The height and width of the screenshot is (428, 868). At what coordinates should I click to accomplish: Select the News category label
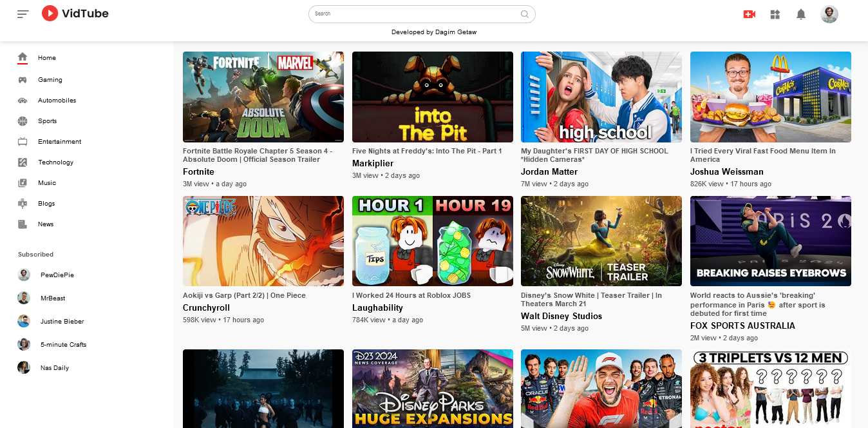[46, 224]
